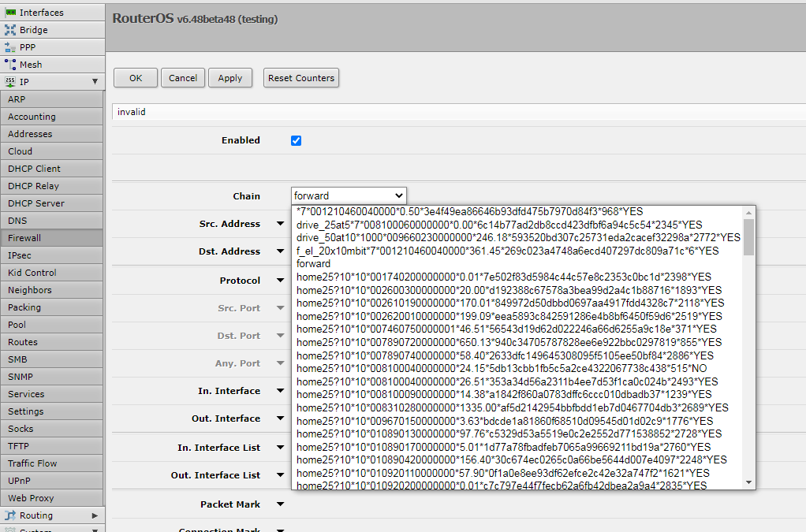The height and width of the screenshot is (532, 806).
Task: Open Web Proxy menu item
Action: (x=52, y=498)
